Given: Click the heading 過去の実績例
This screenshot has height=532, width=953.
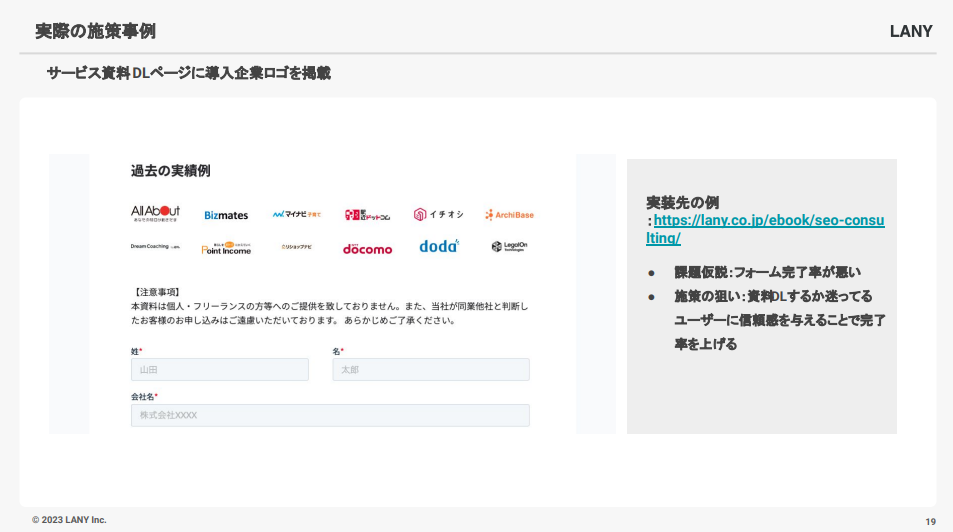Looking at the screenshot, I should (171, 171).
